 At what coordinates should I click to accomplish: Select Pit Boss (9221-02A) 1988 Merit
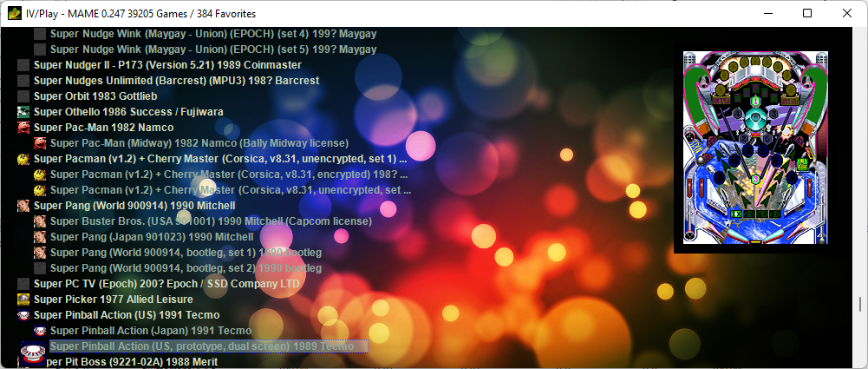[x=132, y=362]
